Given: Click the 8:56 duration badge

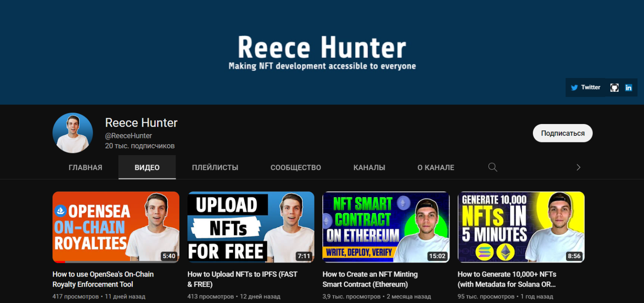Looking at the screenshot, I should pyautogui.click(x=574, y=256).
